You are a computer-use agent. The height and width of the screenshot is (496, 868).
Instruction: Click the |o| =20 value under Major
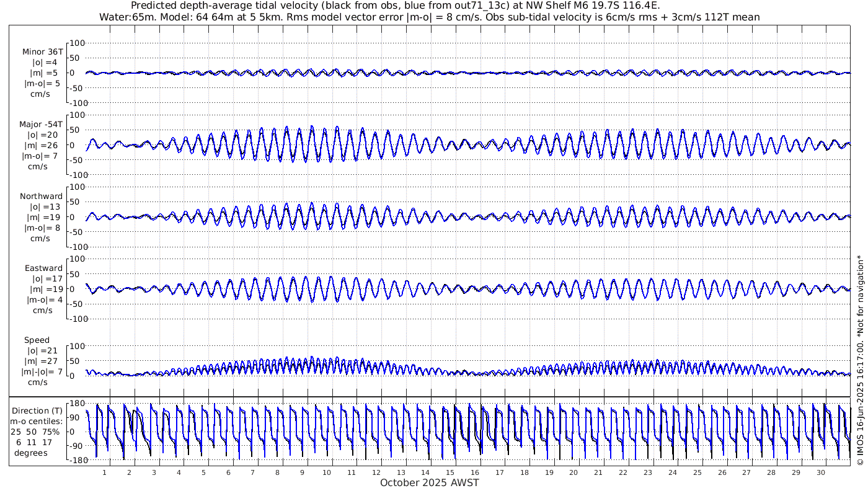click(x=42, y=135)
